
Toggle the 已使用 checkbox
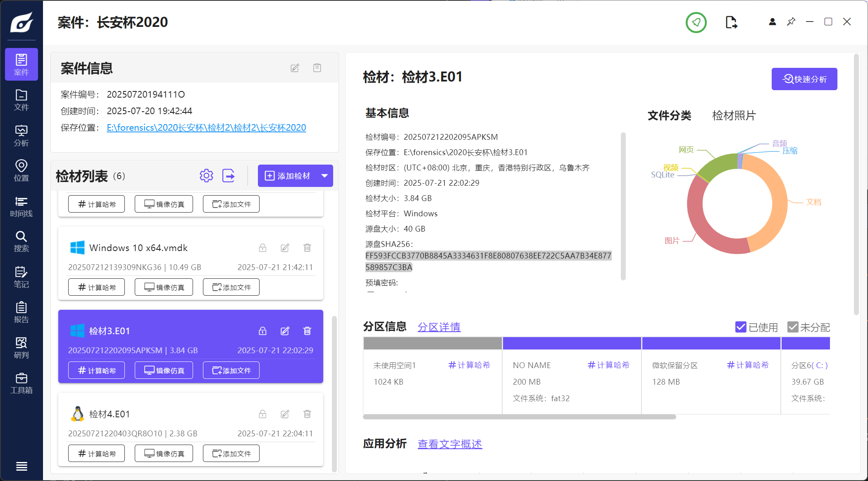click(741, 327)
